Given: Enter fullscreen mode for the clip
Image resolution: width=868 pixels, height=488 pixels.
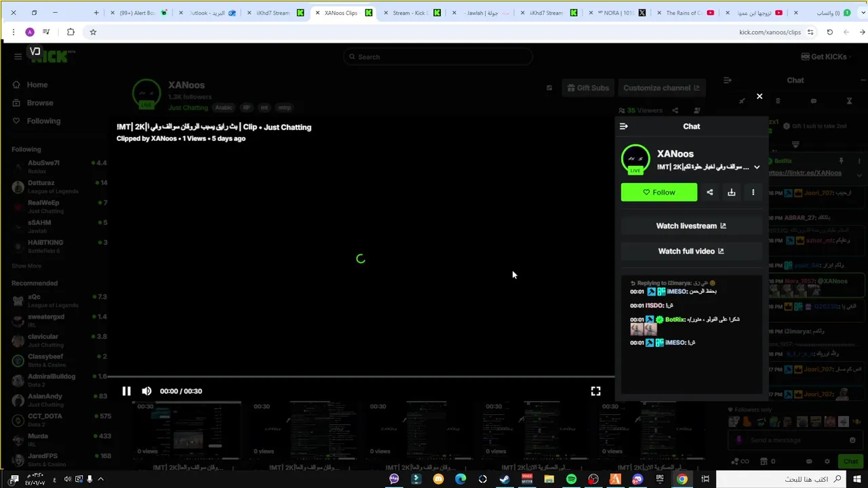Looking at the screenshot, I should 595,391.
